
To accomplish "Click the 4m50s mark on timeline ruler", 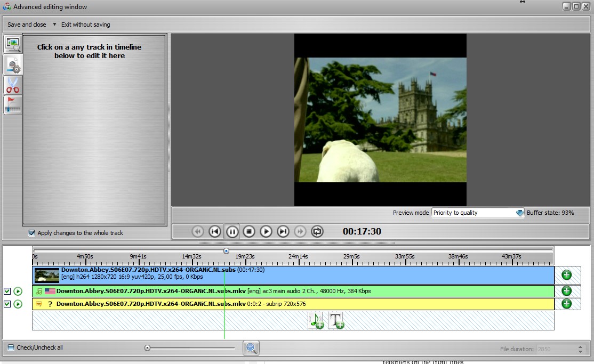I will tap(85, 256).
